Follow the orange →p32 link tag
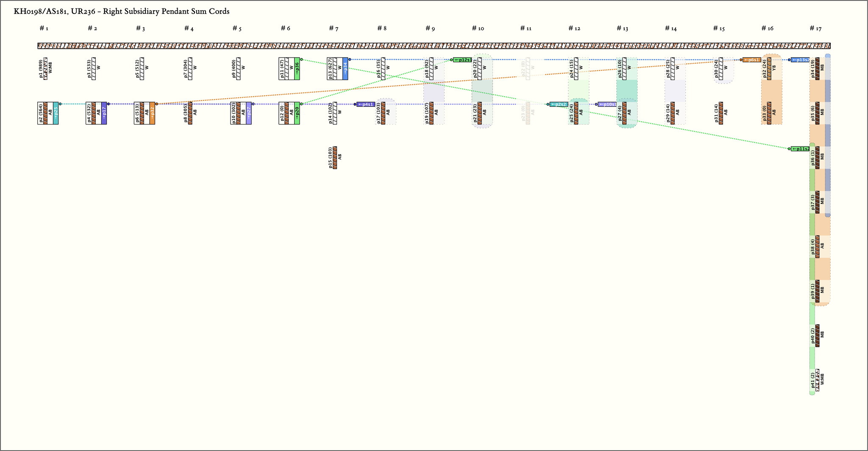868x451 pixels. click(x=152, y=113)
